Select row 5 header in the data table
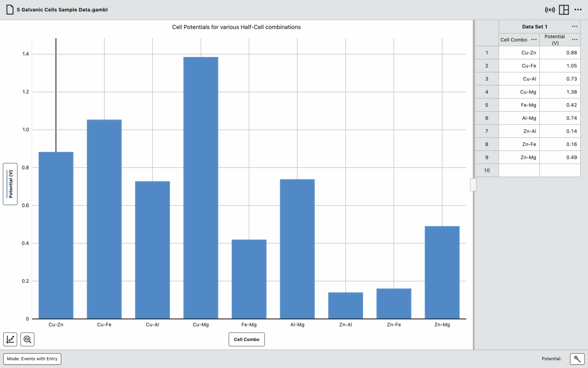Viewport: 588px width, 368px height. [487, 105]
